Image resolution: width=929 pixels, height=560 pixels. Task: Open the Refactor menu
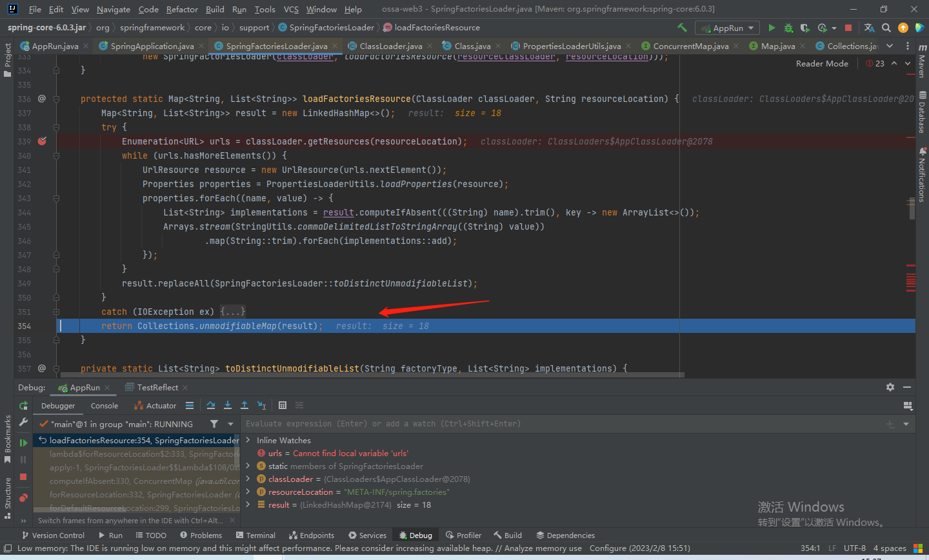coord(182,9)
